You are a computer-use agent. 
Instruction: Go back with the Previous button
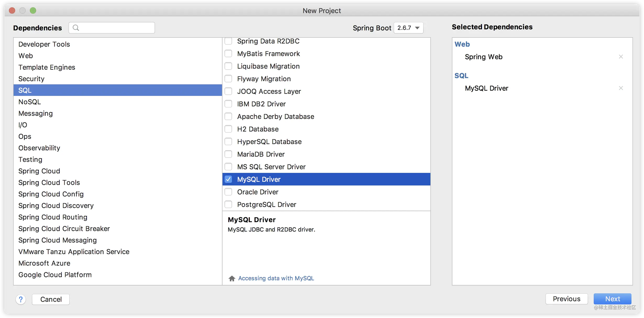click(566, 299)
